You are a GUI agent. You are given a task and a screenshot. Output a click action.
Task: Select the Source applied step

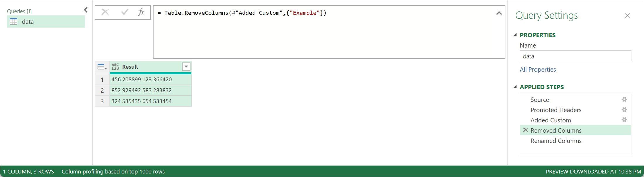click(575, 100)
